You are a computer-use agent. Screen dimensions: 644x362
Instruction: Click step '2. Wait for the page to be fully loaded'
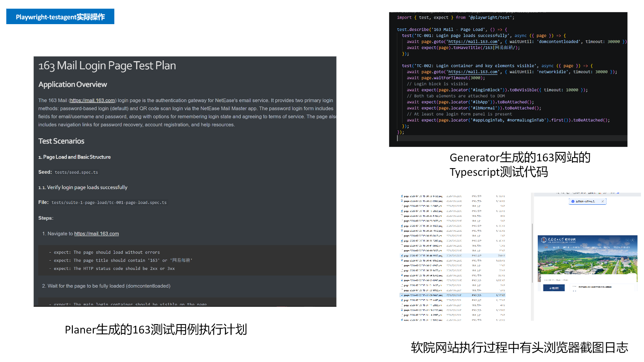[x=106, y=286]
